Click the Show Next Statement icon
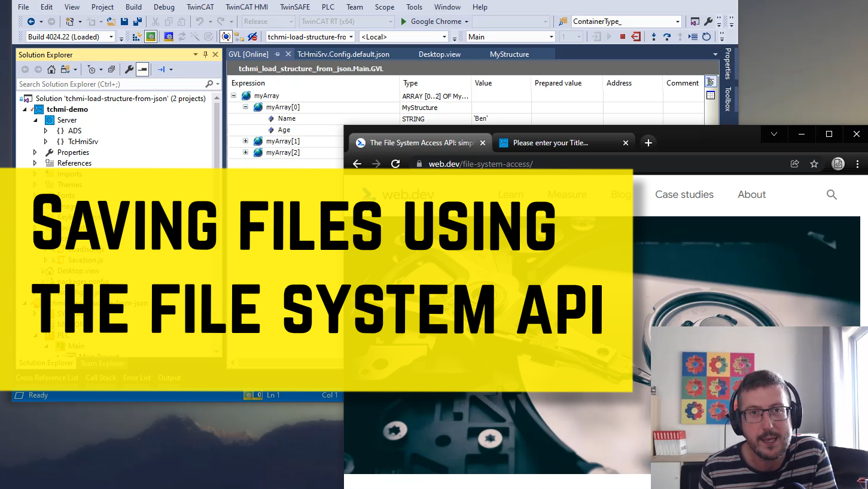Viewport: 868px width, 489px height. (693, 37)
